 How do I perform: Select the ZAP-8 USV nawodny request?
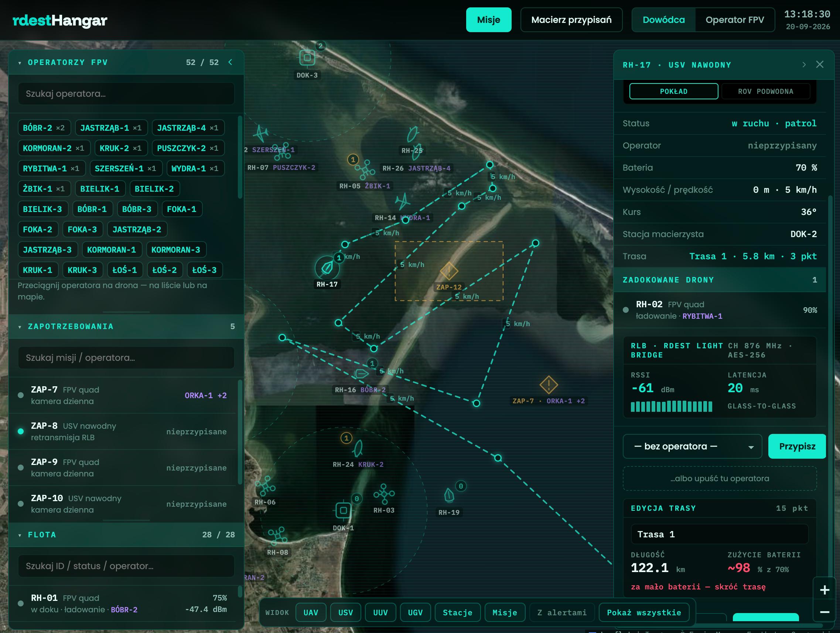point(122,432)
